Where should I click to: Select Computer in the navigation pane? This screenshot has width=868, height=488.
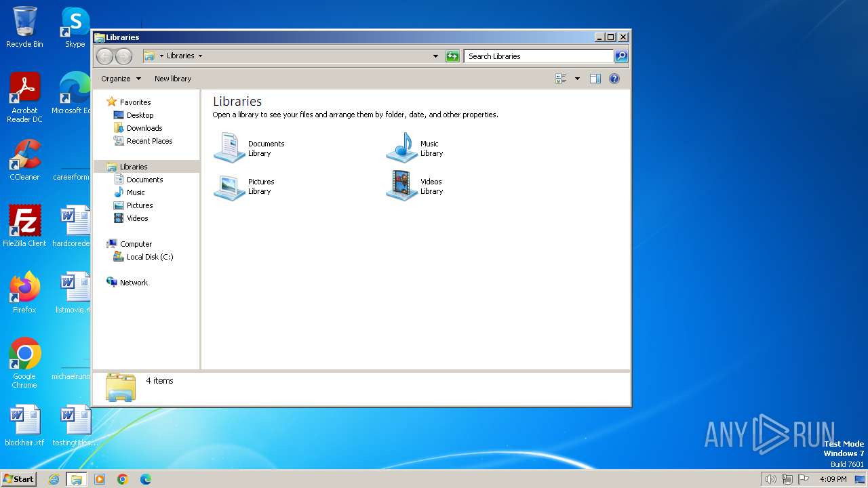click(x=129, y=244)
